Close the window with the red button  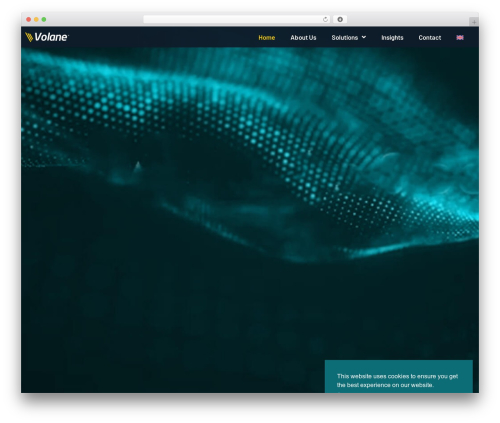pos(29,20)
